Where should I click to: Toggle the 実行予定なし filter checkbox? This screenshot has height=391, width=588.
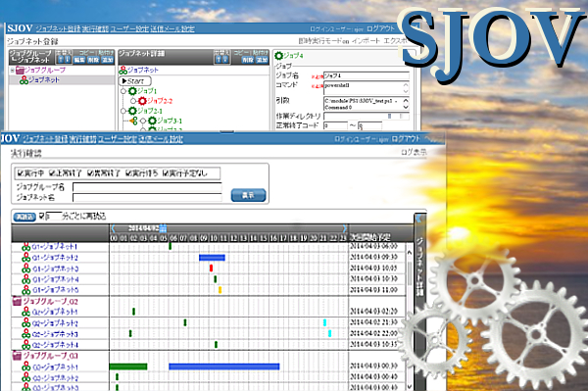(x=166, y=173)
